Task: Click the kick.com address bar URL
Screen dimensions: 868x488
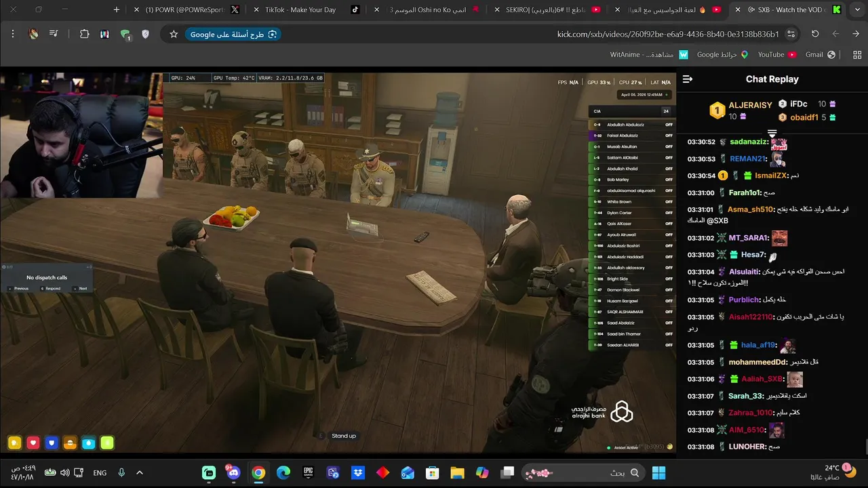Action: [668, 34]
